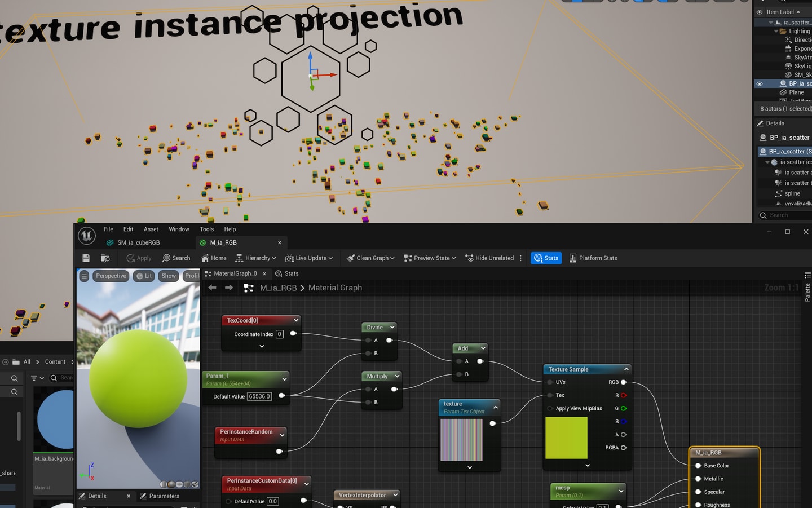Viewport: 812px width, 508px height.
Task: Toggle Hide Unrelated nodes
Action: click(489, 258)
